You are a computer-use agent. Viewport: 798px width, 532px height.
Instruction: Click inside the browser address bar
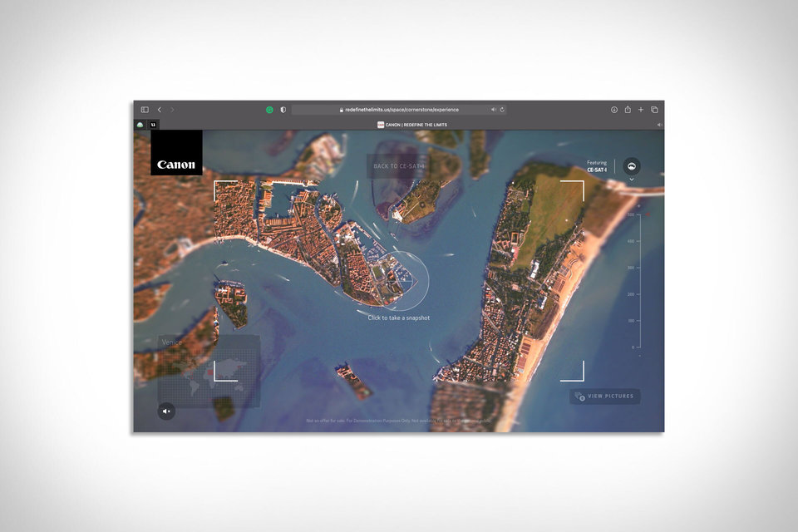click(399, 109)
